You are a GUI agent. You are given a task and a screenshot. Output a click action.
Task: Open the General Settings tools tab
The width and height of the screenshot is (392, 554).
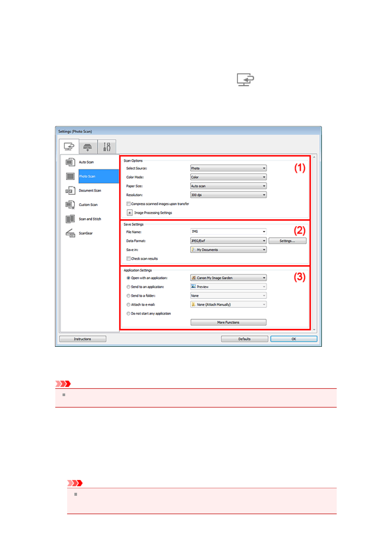pos(107,147)
